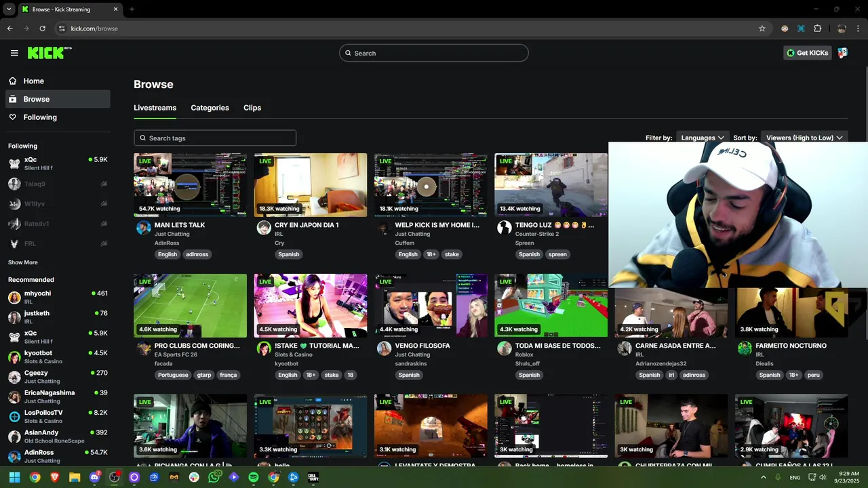Image resolution: width=868 pixels, height=488 pixels.
Task: Open AdinRoss streamer avatar under MAN LETS TALK
Action: (143, 228)
